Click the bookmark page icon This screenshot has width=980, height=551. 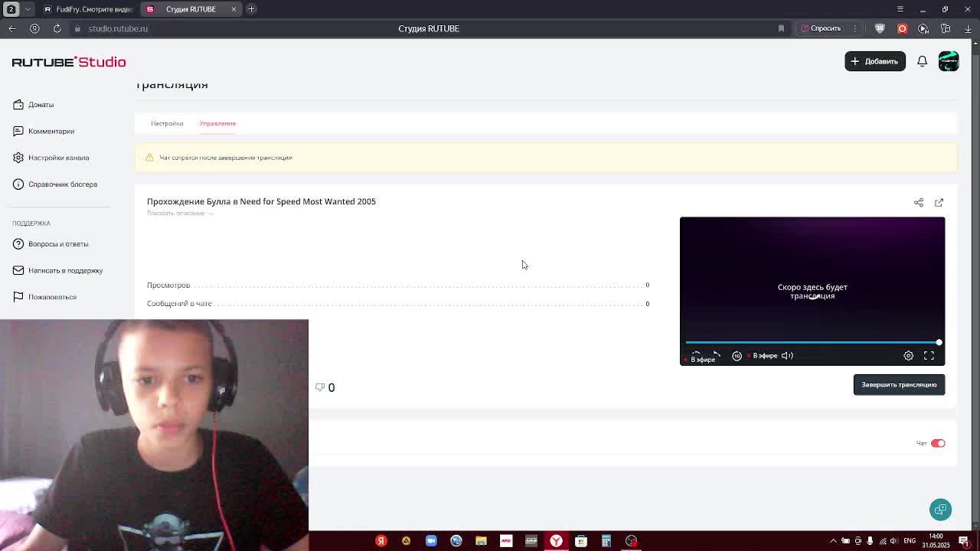pyautogui.click(x=781, y=28)
